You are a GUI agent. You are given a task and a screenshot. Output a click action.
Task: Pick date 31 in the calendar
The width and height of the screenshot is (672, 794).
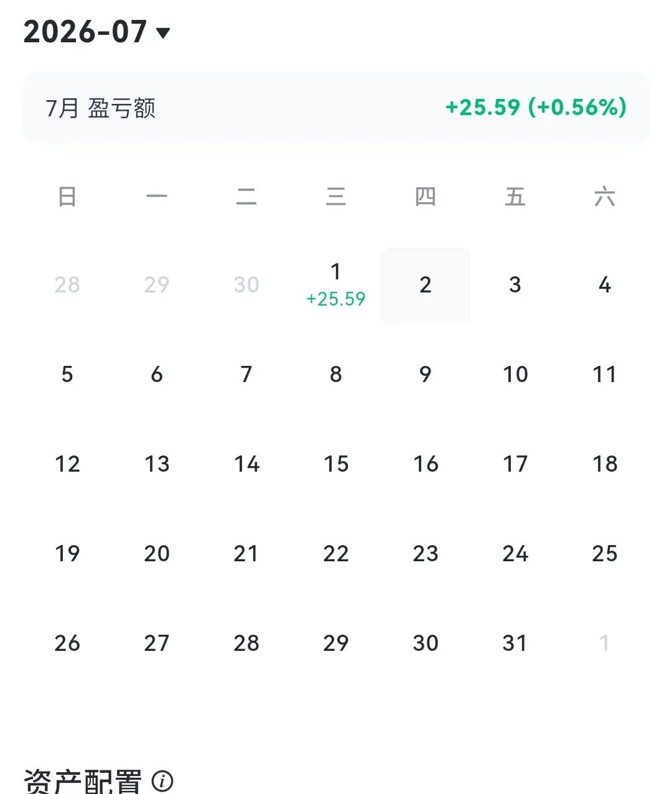point(515,643)
